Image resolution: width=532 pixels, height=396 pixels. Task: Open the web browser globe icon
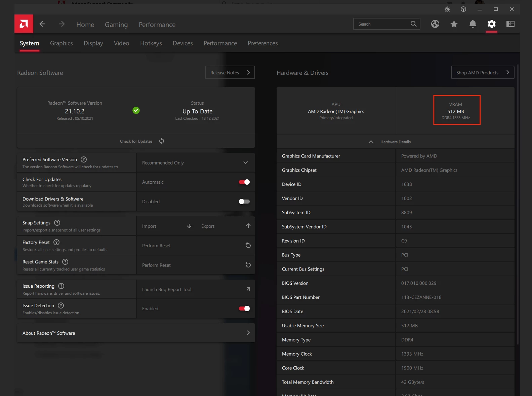point(435,24)
